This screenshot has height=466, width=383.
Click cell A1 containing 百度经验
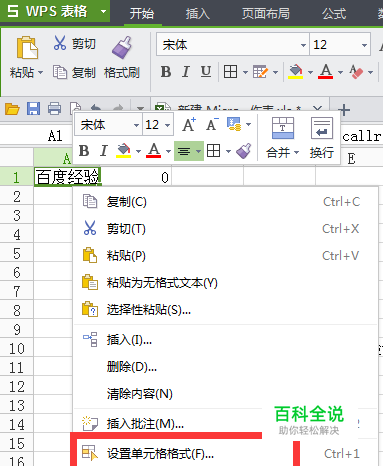point(68,177)
